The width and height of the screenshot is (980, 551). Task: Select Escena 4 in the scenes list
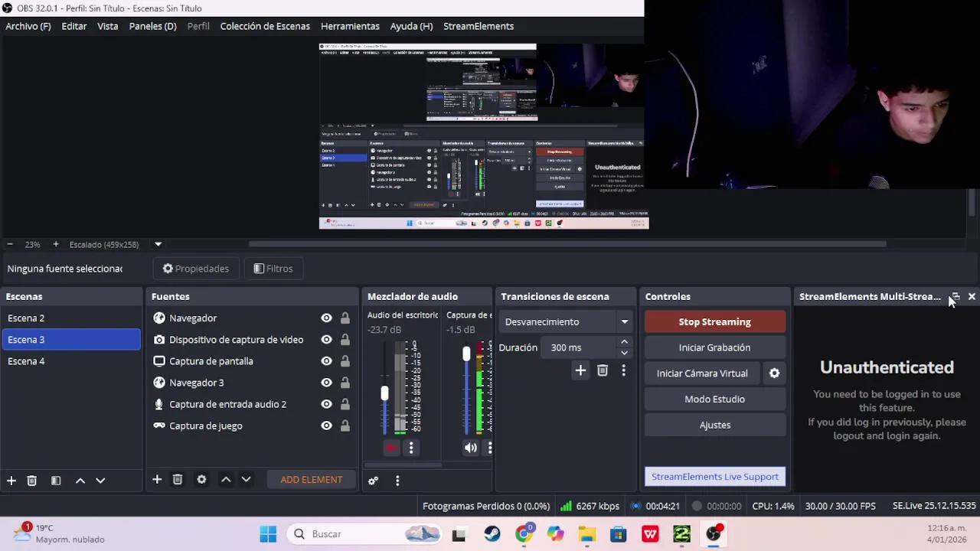pyautogui.click(x=70, y=361)
